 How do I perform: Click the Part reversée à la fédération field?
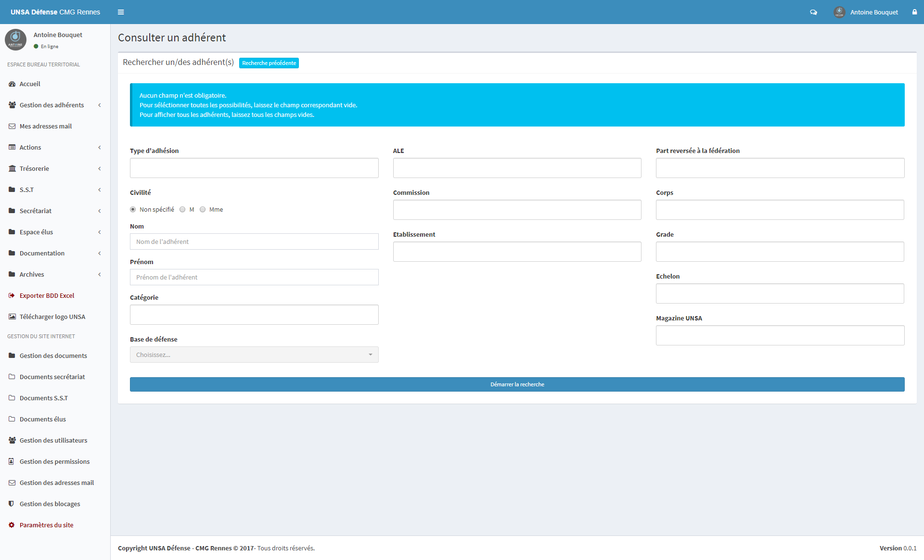click(x=780, y=168)
